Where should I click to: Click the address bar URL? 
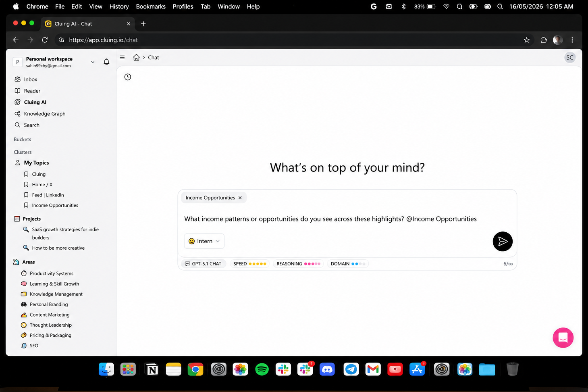103,40
